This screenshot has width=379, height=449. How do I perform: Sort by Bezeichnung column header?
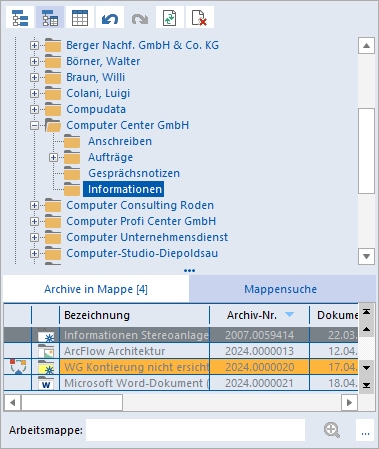coord(134,315)
